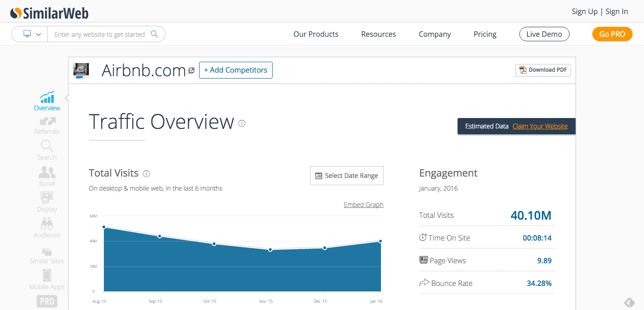Screen dimensions: 644x310
Task: Click the Claim Your Website link
Action: (x=540, y=126)
